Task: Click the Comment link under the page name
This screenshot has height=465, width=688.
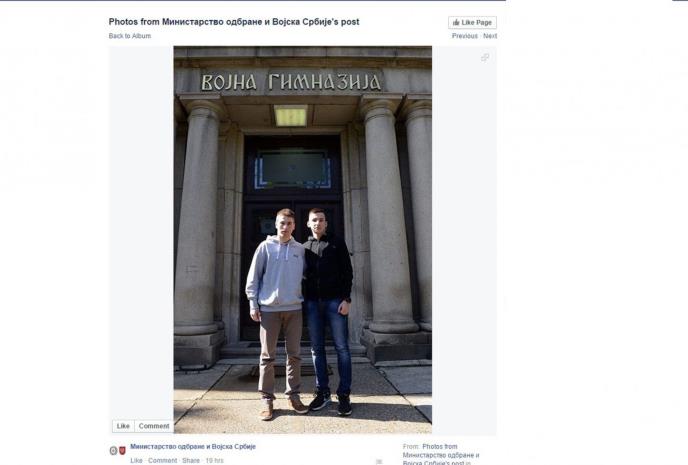Action: pyautogui.click(x=162, y=461)
